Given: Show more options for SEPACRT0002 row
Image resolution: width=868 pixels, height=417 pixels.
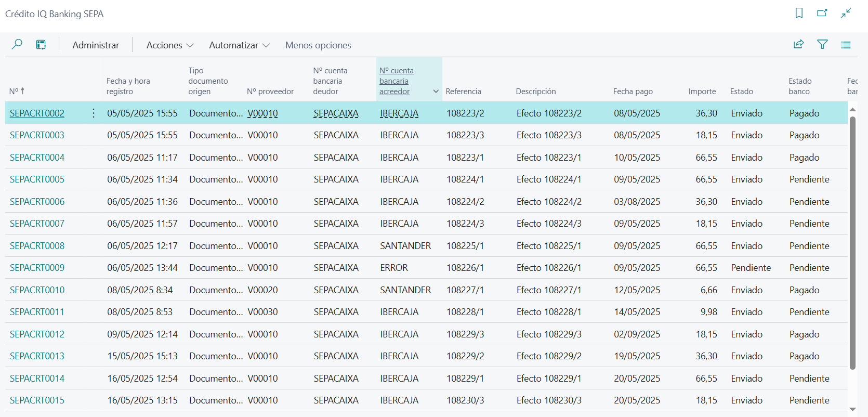Looking at the screenshot, I should point(94,113).
